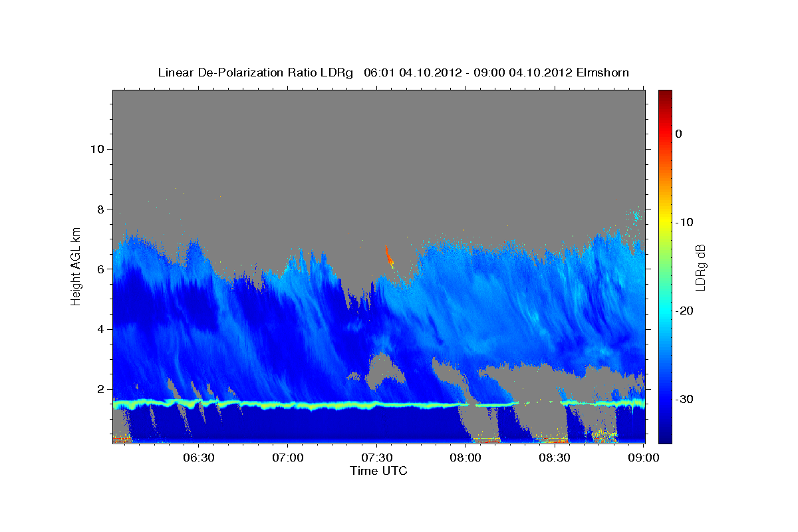Click the colorbar value -10
The width and height of the screenshot is (798, 532).
coord(684,222)
